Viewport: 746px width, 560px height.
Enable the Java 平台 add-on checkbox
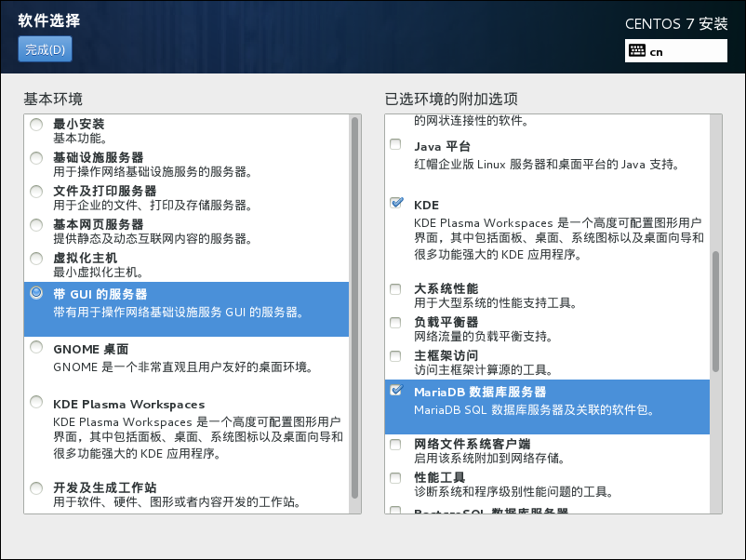click(x=396, y=146)
